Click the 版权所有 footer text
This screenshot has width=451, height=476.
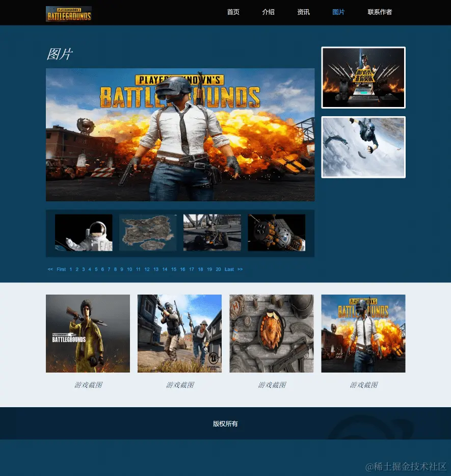(225, 424)
